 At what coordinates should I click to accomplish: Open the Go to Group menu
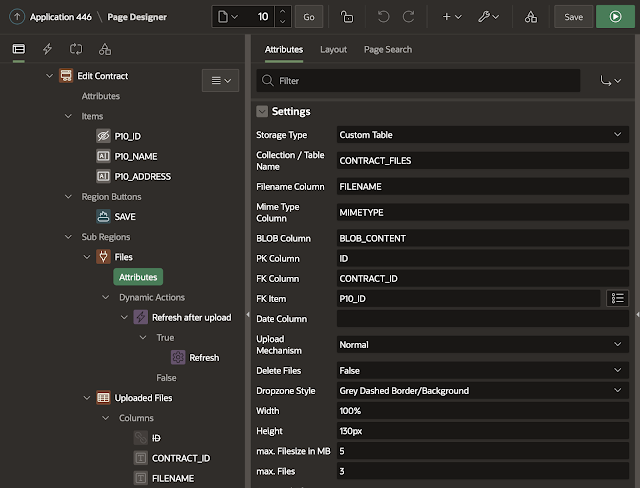pos(610,80)
